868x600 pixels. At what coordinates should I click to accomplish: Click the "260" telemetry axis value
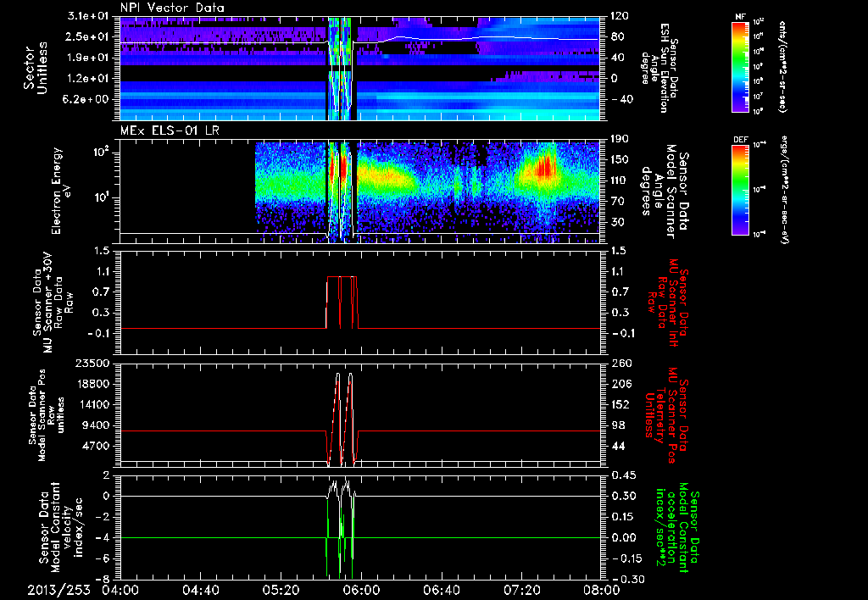pos(620,364)
